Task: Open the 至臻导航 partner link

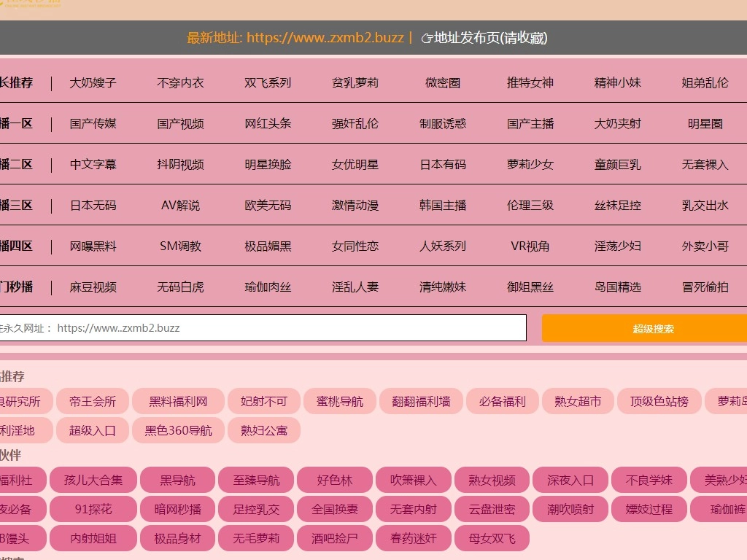Action: coord(254,480)
